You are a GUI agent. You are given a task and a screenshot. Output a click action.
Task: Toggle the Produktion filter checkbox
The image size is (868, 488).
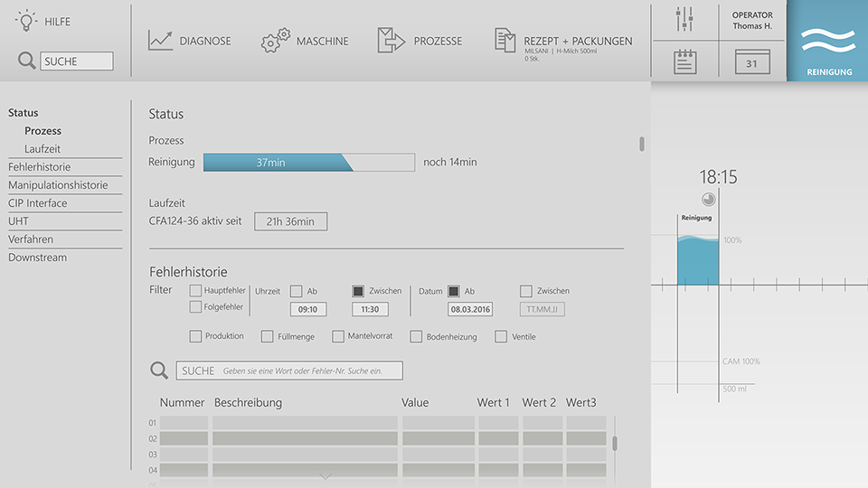(195, 336)
